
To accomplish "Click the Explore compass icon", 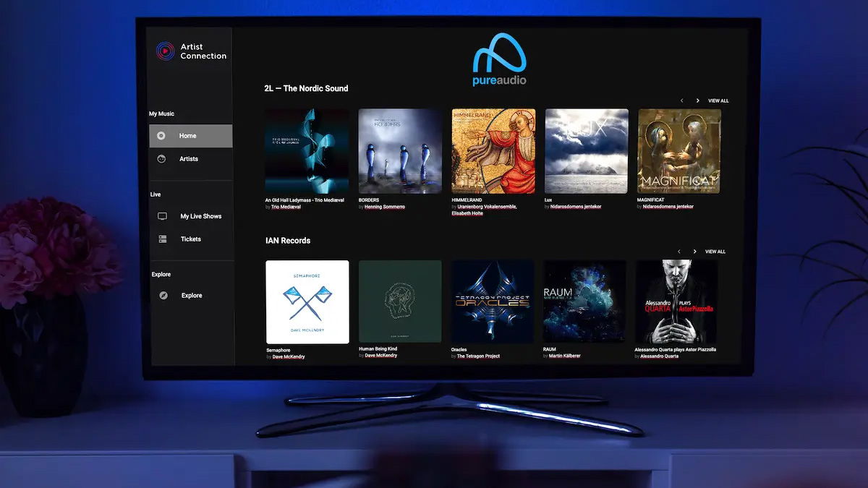I will click(x=163, y=296).
